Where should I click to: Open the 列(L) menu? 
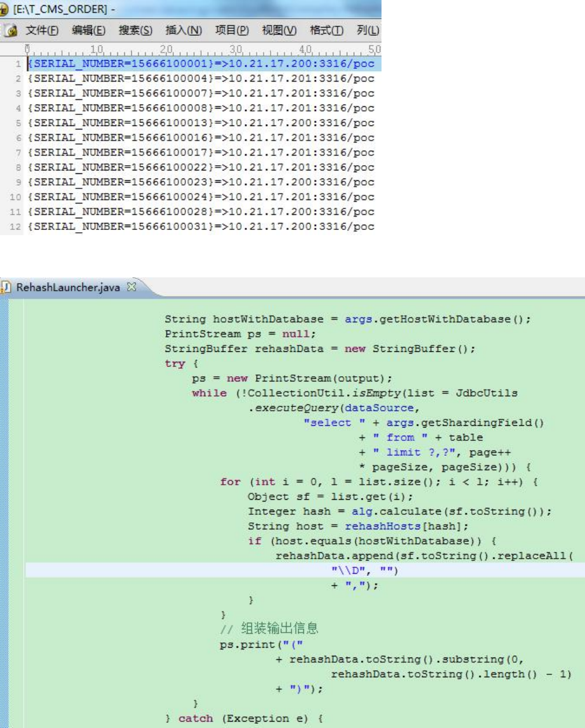368,31
